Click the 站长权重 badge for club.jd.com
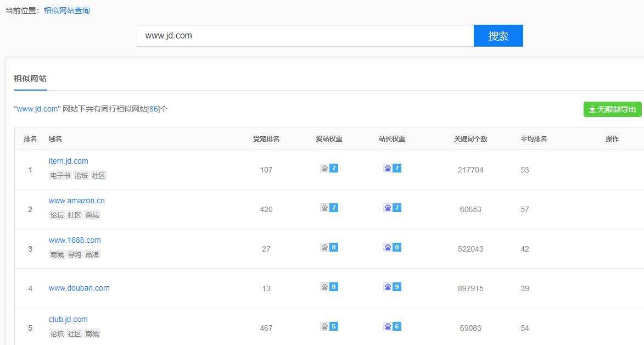The width and height of the screenshot is (644, 345). 392,326
